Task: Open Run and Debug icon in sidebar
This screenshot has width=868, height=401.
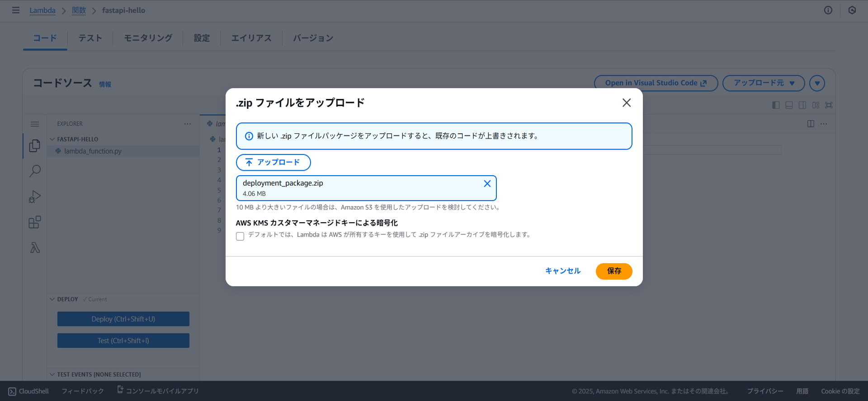Action: point(35,196)
